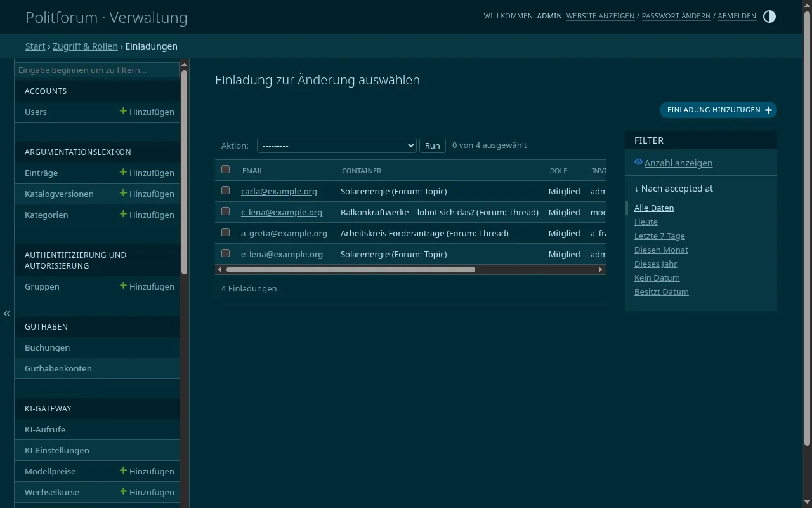The image size is (812, 508).
Task: Filter by Diesen Monat
Action: (x=661, y=250)
